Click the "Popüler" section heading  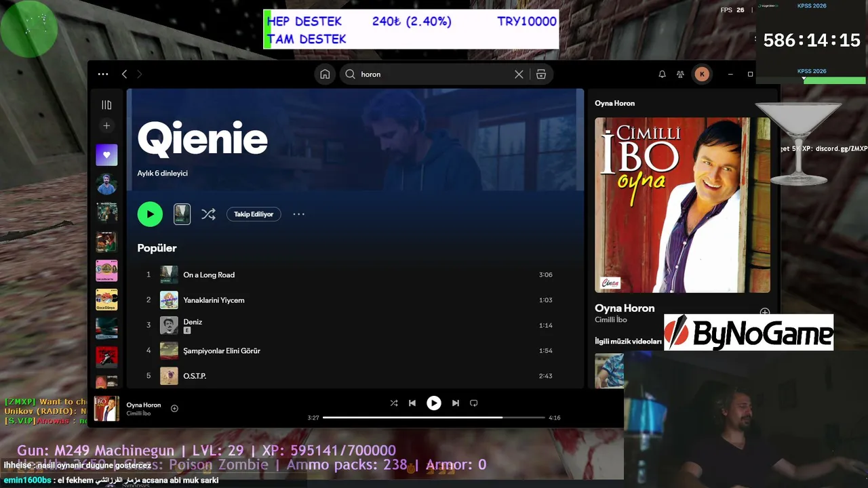click(x=157, y=248)
